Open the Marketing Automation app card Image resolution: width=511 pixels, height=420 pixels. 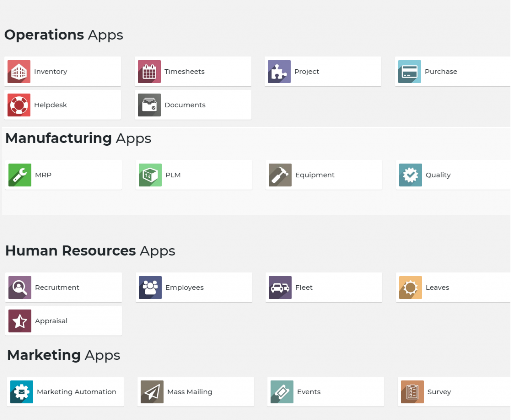(x=65, y=392)
